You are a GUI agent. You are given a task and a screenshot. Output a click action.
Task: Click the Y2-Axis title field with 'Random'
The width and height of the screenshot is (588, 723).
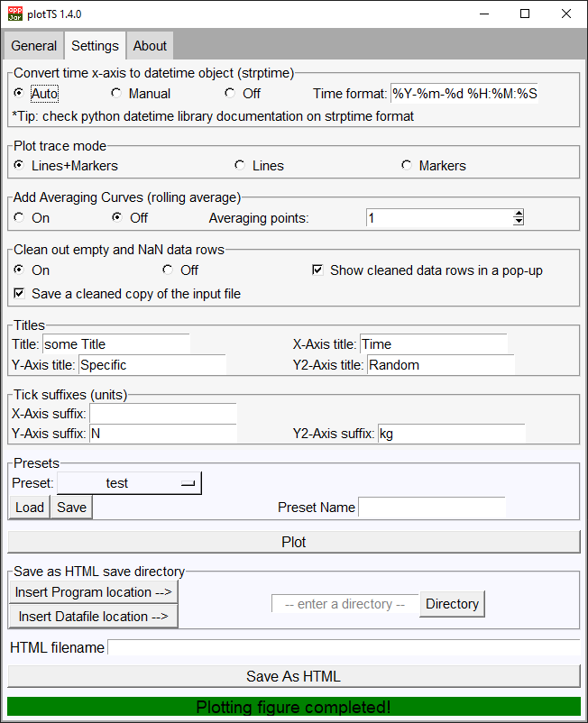pos(441,365)
